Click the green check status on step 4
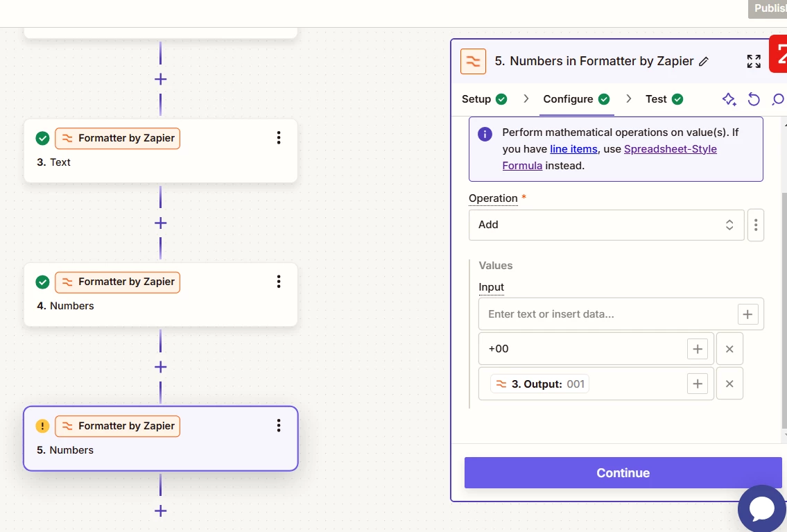The height and width of the screenshot is (532, 787). [43, 282]
